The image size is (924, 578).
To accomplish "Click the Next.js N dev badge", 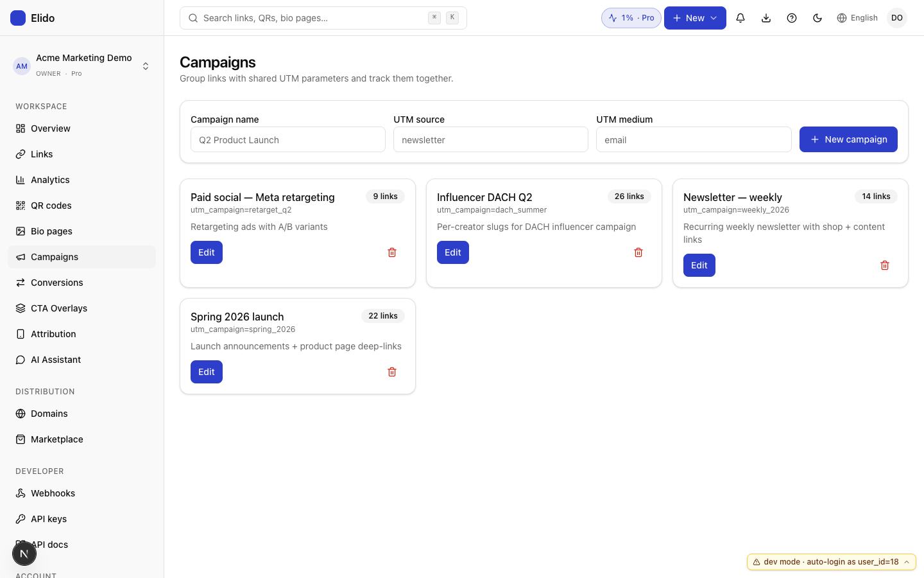I will (24, 554).
